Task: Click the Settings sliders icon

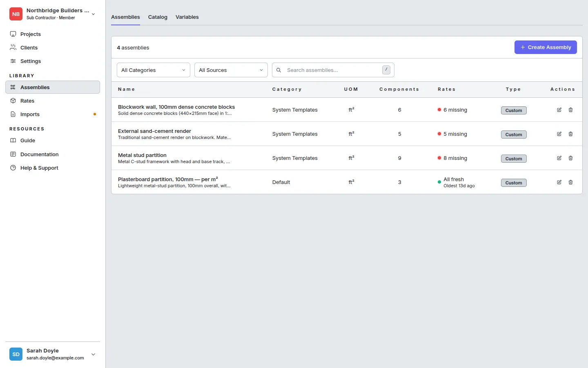Action: point(13,61)
